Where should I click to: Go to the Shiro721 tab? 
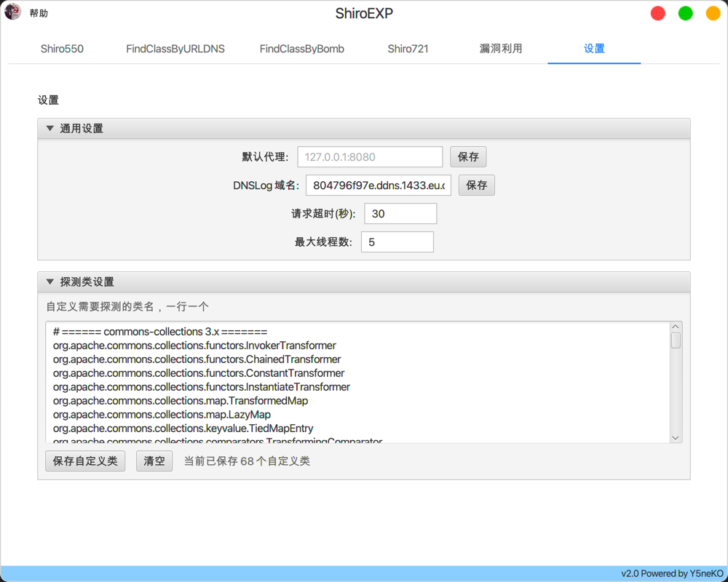[x=408, y=49]
